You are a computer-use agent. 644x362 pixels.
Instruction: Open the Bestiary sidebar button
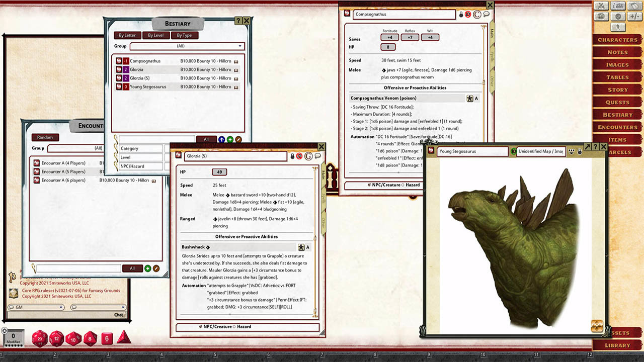coord(617,115)
